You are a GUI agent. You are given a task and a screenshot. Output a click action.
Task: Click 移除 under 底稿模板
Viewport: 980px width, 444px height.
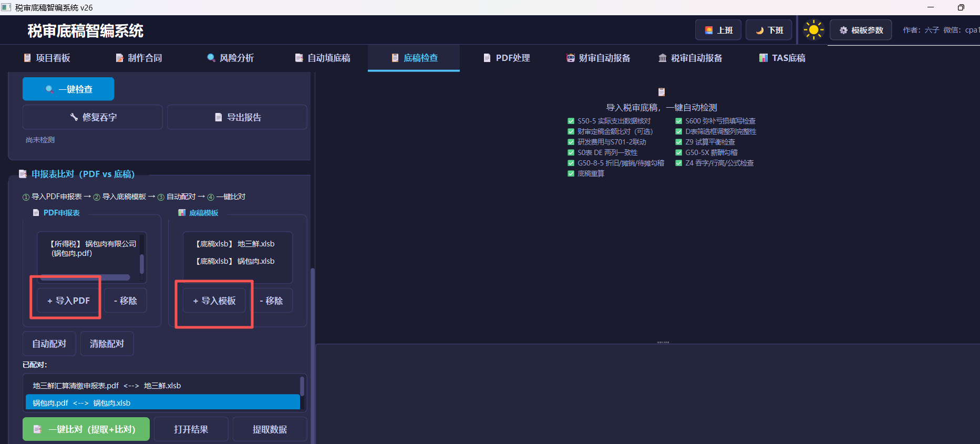[271, 301]
